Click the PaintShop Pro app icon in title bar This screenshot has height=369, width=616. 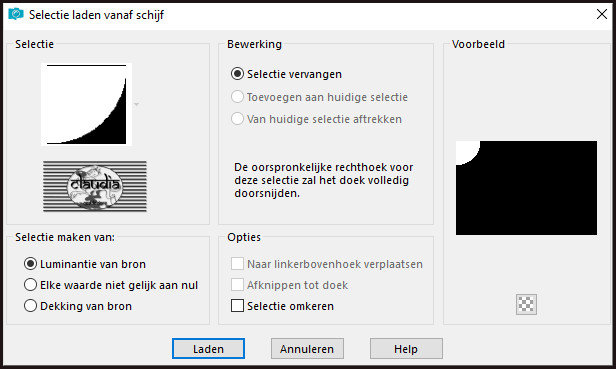(16, 15)
